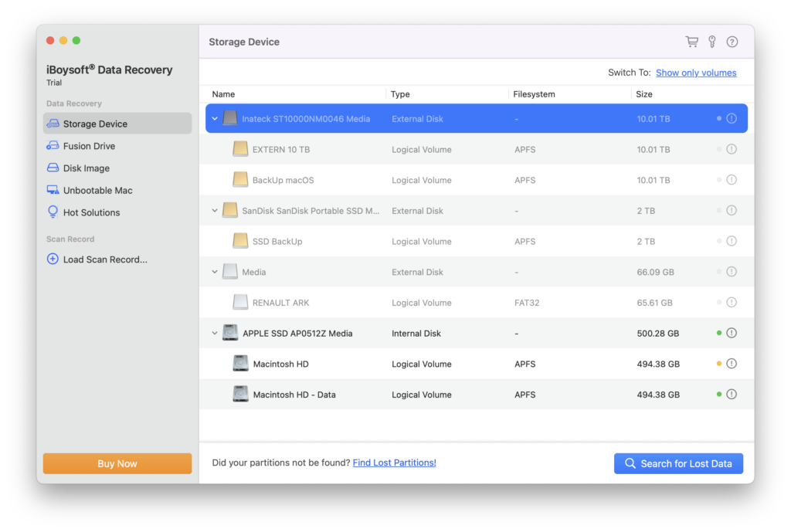This screenshot has height=532, width=791.
Task: Start Search for Lost Data
Action: coord(678,463)
